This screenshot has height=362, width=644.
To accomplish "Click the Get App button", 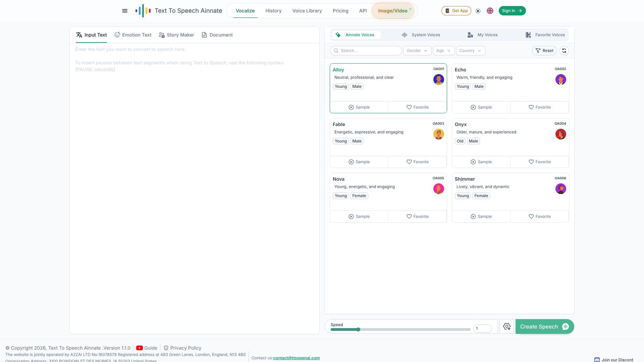I will pos(456,11).
